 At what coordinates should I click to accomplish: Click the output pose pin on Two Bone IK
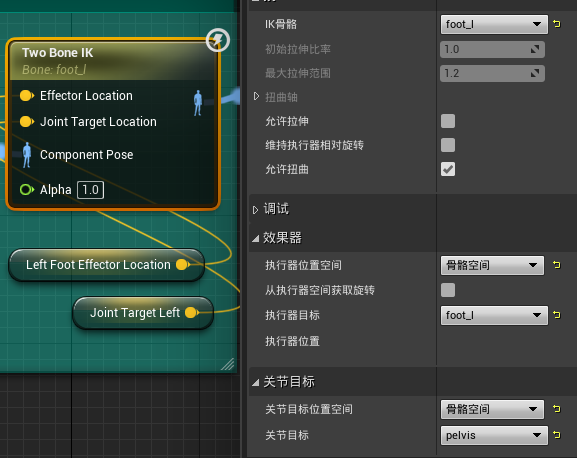(x=198, y=103)
